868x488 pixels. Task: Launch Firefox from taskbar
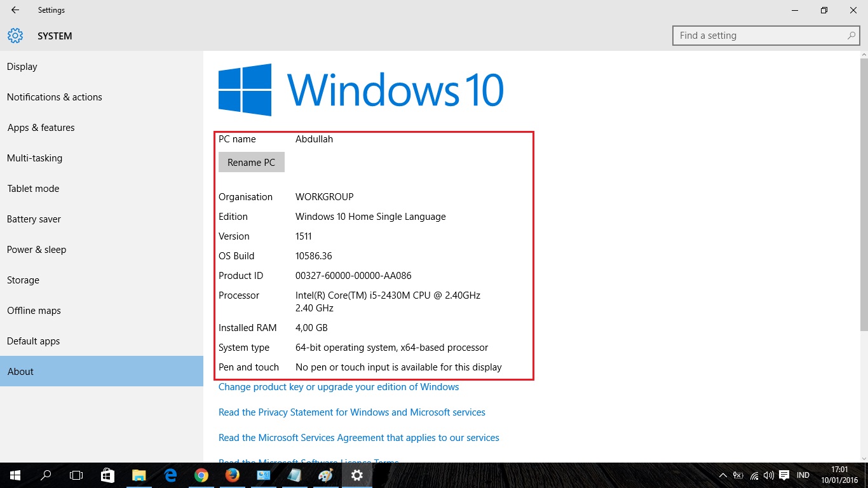(232, 475)
